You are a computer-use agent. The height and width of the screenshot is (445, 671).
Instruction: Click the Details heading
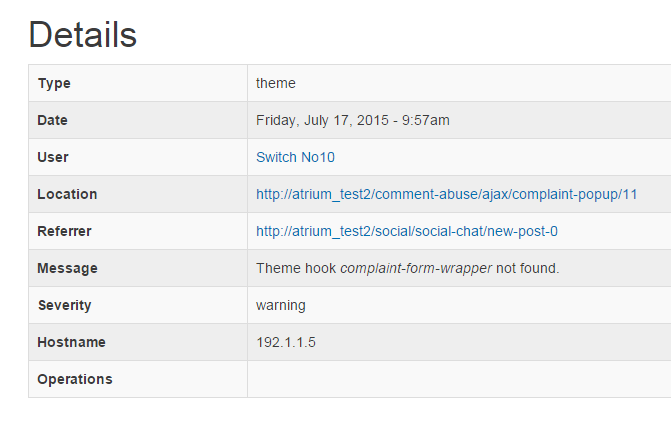(83, 35)
